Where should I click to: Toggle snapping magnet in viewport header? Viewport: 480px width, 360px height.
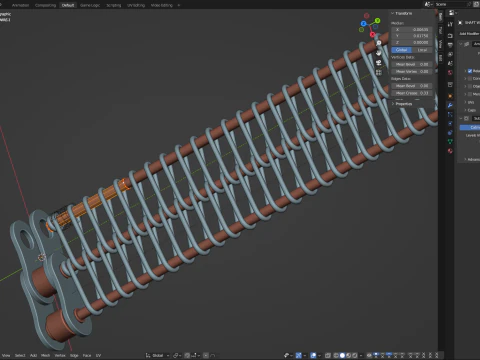(187, 355)
